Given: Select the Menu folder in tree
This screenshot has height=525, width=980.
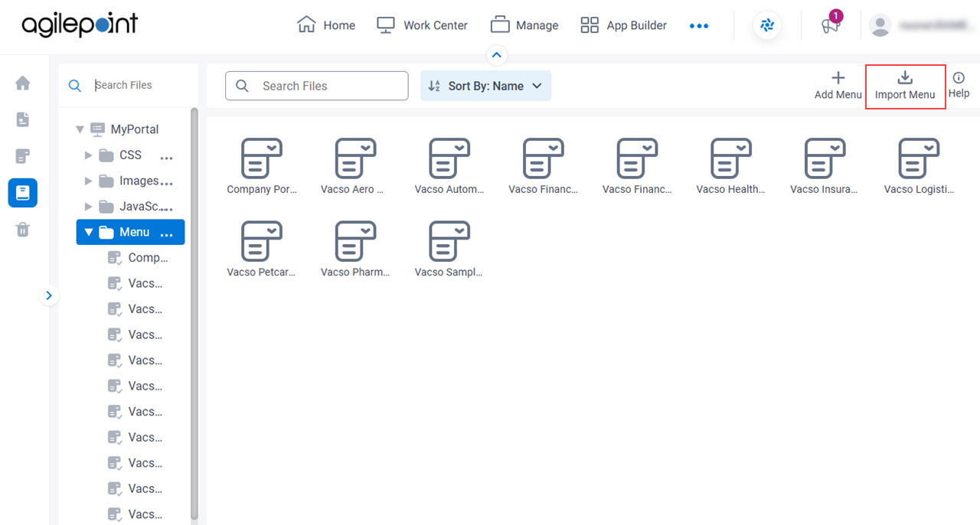Looking at the screenshot, I should tap(130, 232).
